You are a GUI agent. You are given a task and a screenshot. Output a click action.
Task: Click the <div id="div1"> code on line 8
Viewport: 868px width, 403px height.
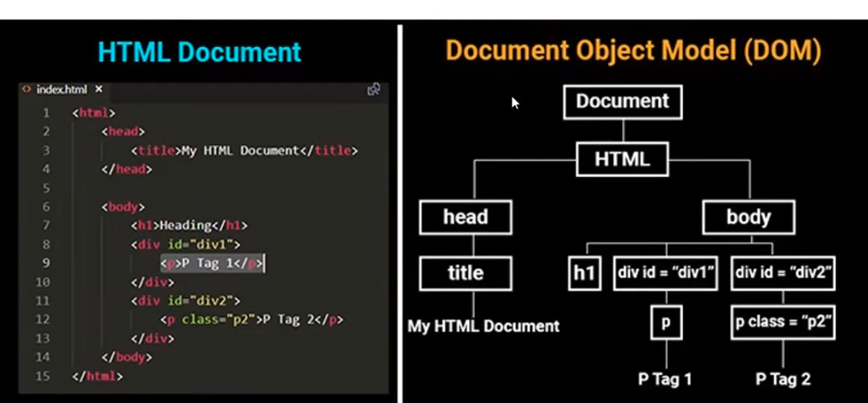pos(185,245)
